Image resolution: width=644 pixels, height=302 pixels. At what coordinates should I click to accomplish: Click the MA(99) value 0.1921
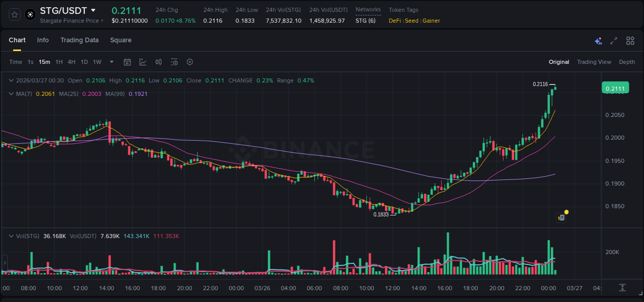coord(138,94)
